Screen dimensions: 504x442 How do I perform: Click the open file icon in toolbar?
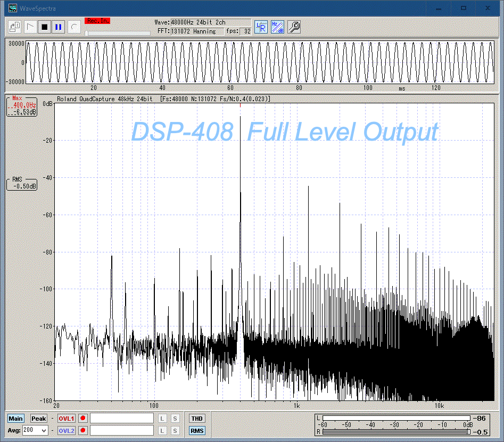[14, 27]
